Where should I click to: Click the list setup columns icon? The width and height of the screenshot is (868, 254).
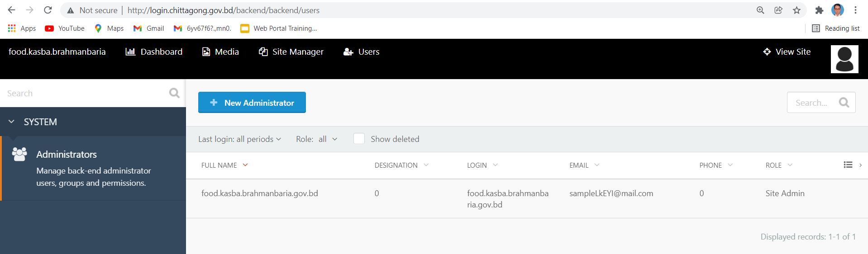click(x=848, y=165)
